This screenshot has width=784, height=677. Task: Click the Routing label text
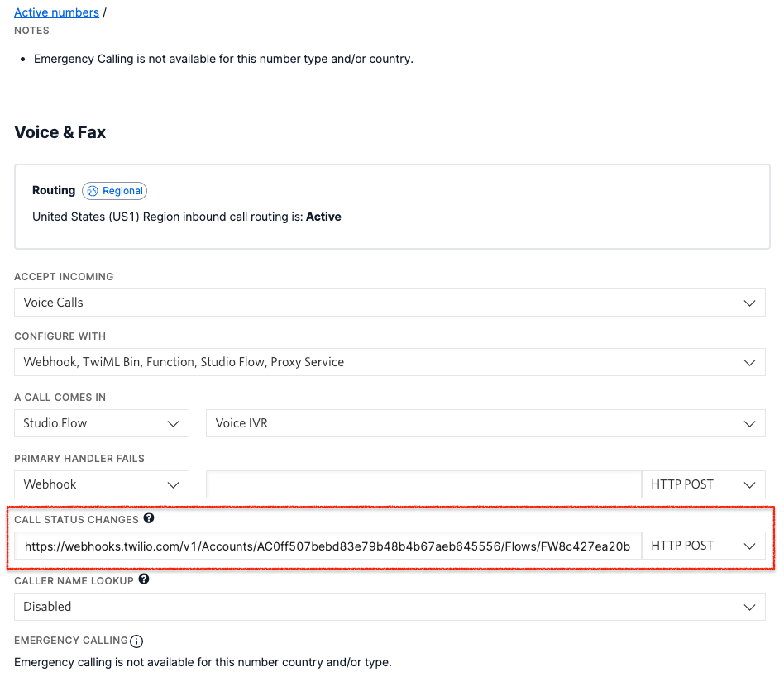pos(54,190)
